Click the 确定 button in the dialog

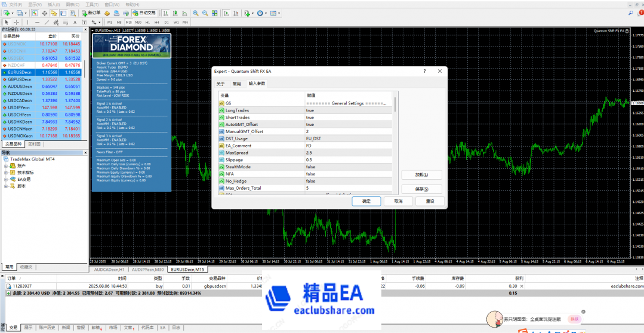coord(366,202)
